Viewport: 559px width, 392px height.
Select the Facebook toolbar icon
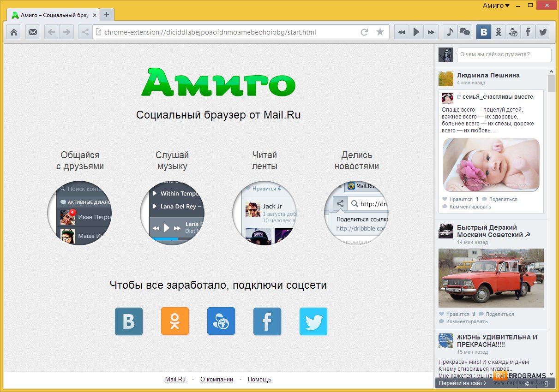(x=528, y=32)
